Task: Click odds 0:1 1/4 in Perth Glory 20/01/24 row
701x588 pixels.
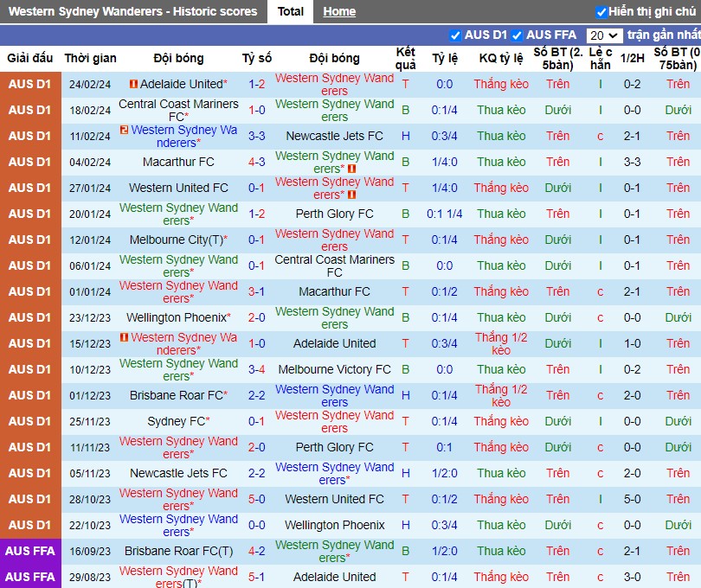Action: click(x=444, y=214)
